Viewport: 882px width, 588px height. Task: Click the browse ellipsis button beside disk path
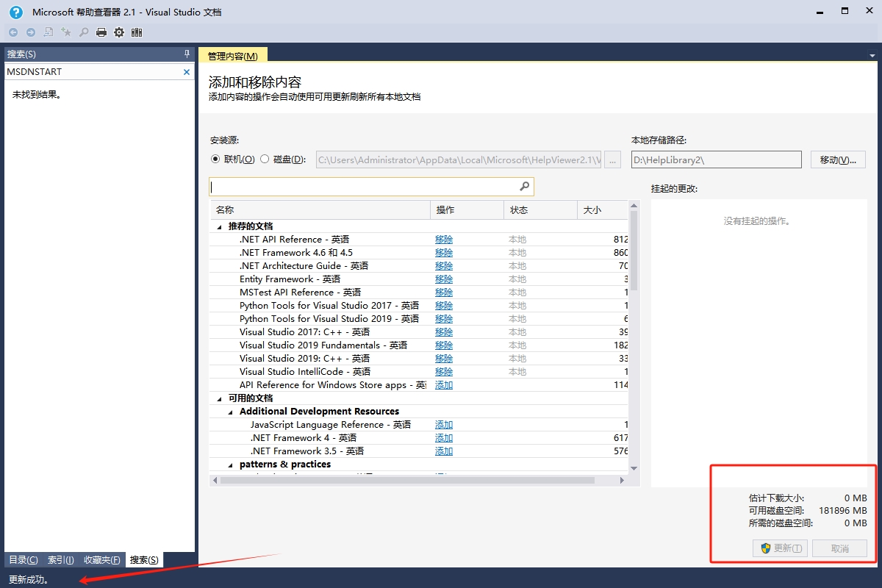[x=612, y=159]
